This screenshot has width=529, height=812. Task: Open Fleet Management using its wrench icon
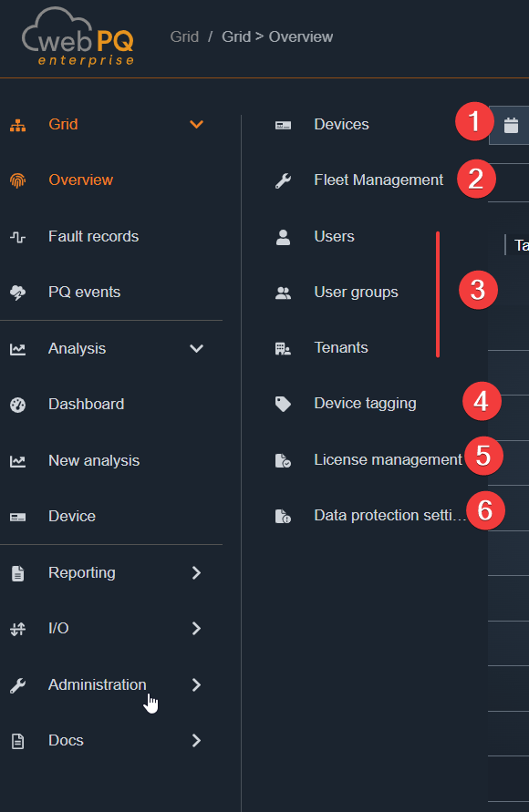point(282,180)
